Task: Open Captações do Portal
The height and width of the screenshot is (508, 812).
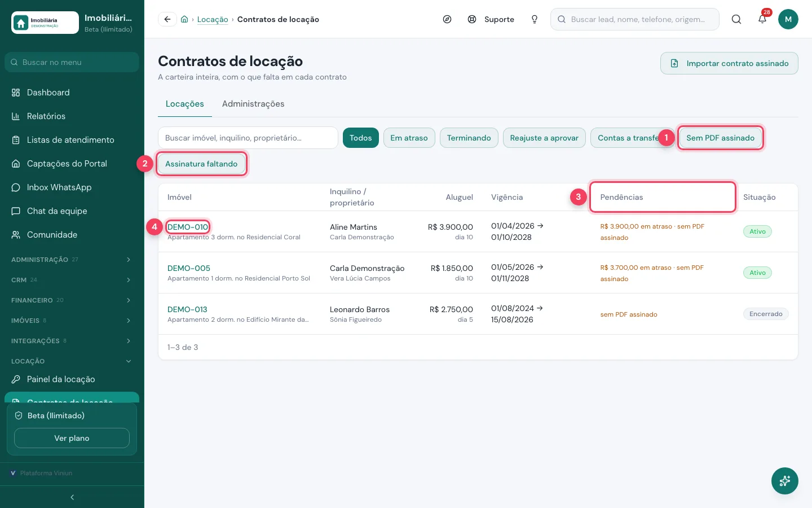Action: pyautogui.click(x=72, y=164)
